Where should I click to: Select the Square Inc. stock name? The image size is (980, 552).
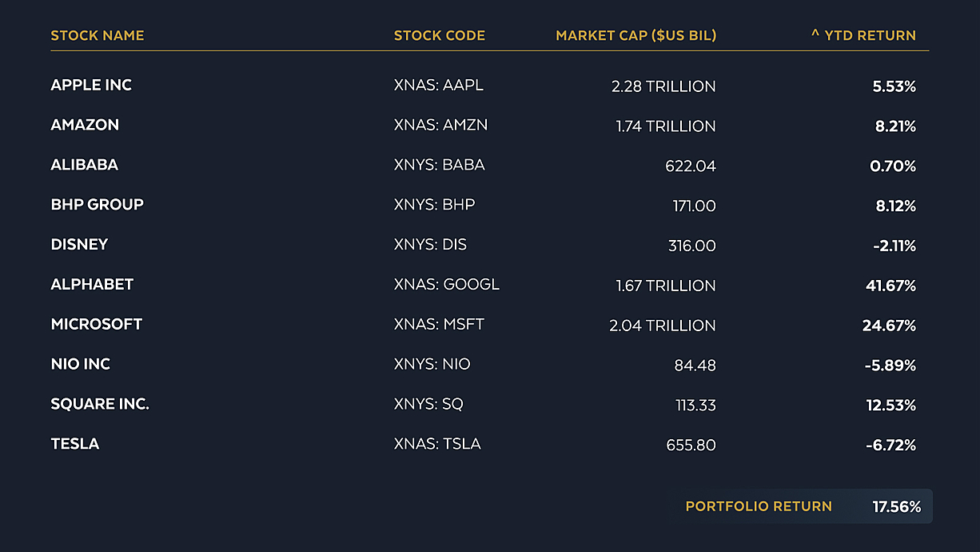(x=100, y=405)
